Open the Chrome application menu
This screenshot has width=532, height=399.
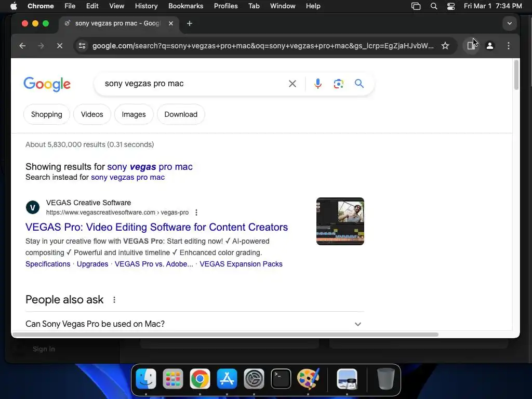pos(41,6)
